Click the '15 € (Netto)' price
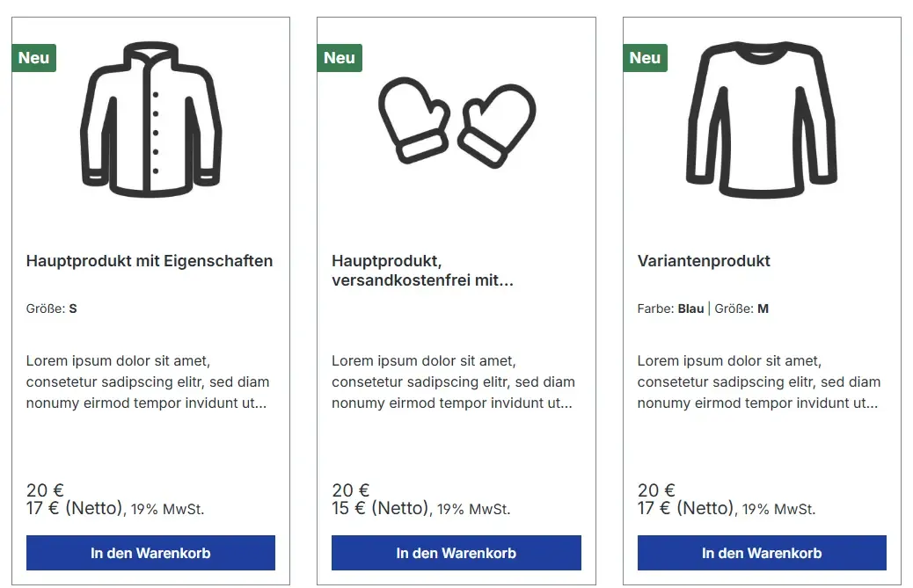 pyautogui.click(x=380, y=508)
